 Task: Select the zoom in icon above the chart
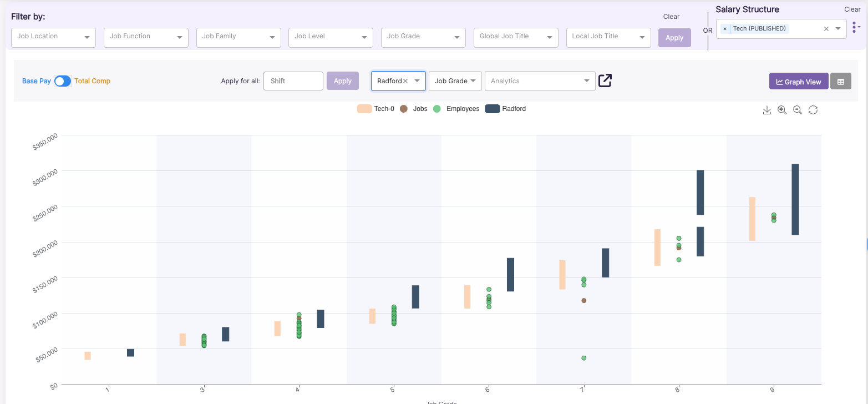(x=782, y=110)
